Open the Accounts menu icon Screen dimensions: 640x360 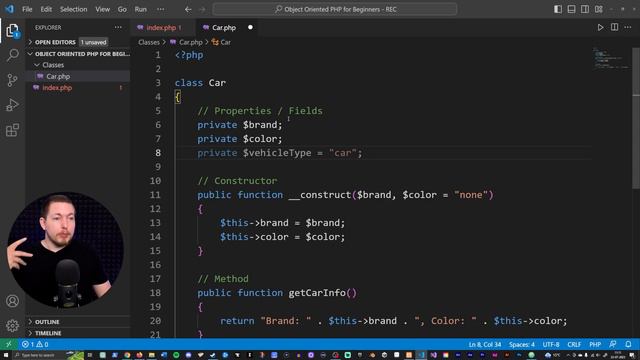coord(12,301)
